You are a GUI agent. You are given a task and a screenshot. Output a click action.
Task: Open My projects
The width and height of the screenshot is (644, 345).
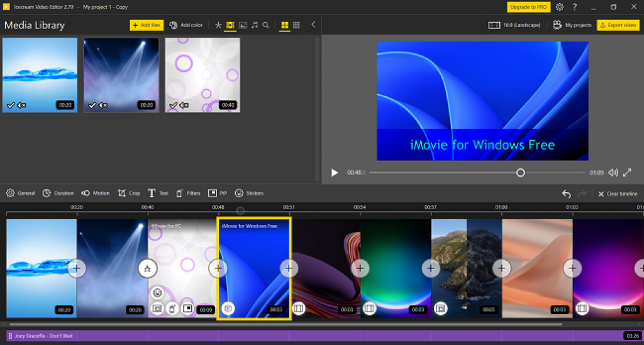tap(572, 25)
